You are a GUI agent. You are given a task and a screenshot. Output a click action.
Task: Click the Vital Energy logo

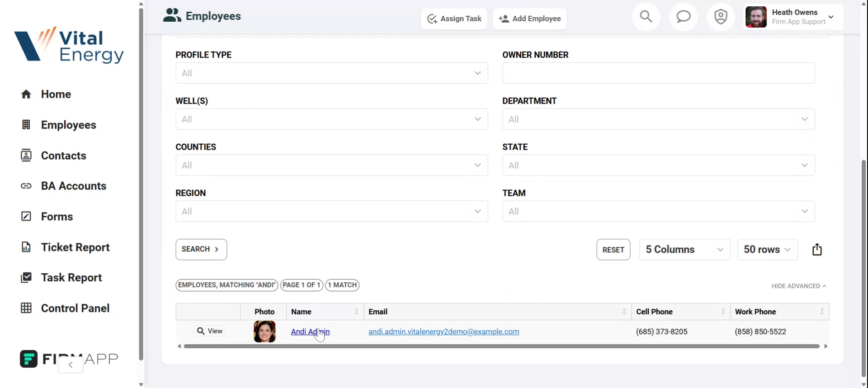69,45
